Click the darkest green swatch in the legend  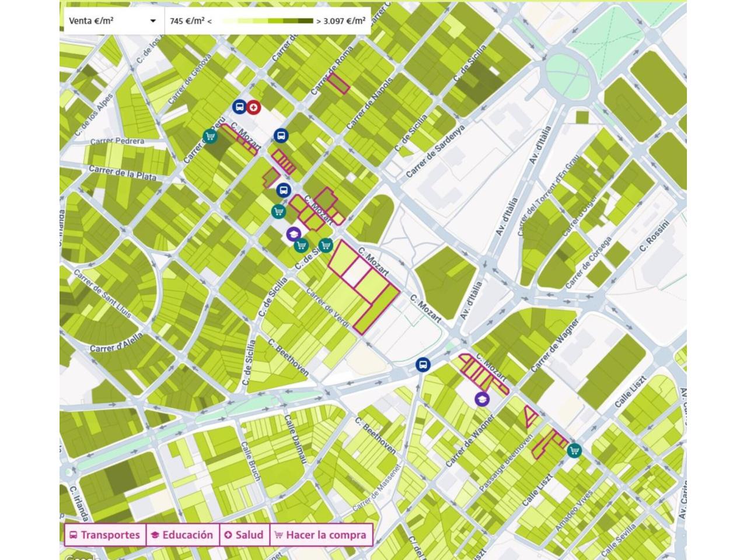(306, 21)
